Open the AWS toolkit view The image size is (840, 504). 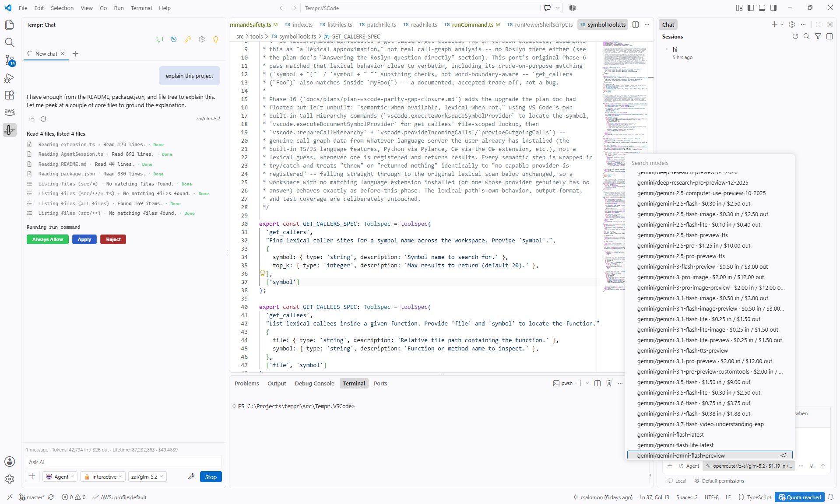10,112
